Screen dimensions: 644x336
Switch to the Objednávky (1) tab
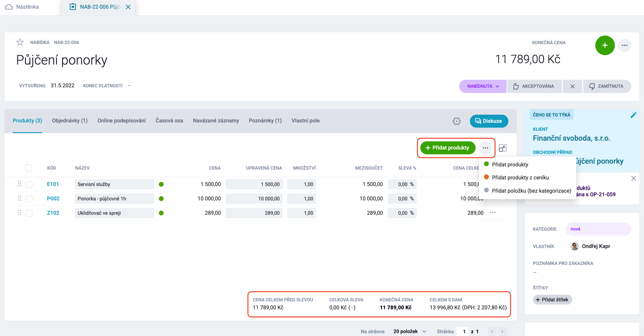[x=70, y=121]
